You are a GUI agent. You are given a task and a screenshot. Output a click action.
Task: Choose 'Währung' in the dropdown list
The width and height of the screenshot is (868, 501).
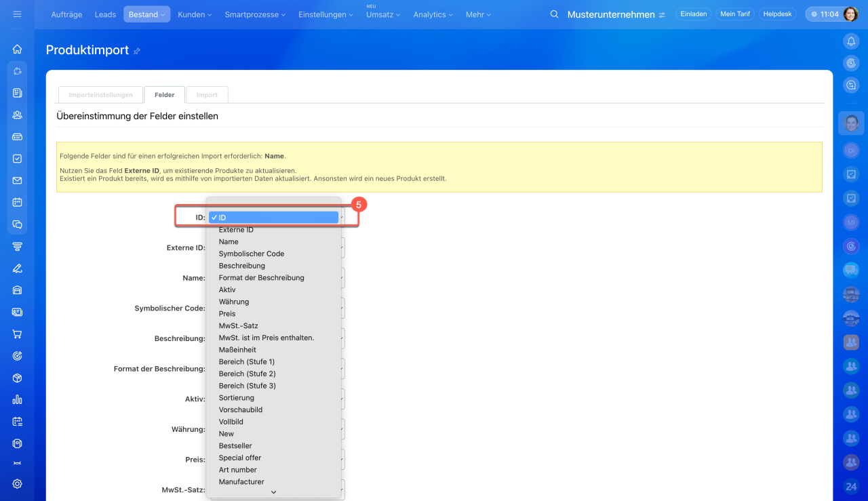coord(234,302)
